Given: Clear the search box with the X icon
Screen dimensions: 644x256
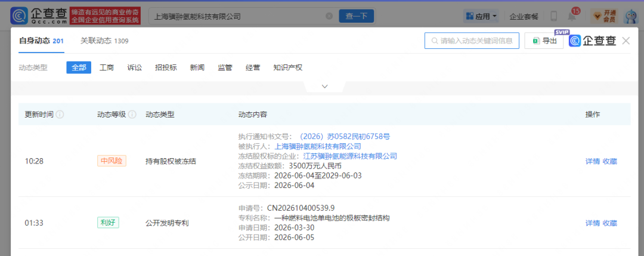Looking at the screenshot, I should coord(329,16).
